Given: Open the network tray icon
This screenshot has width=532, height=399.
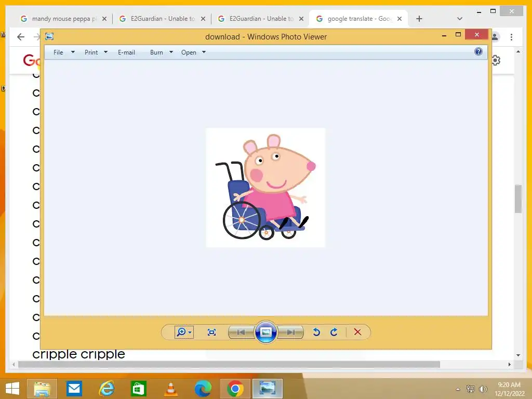Looking at the screenshot, I should [x=471, y=389].
